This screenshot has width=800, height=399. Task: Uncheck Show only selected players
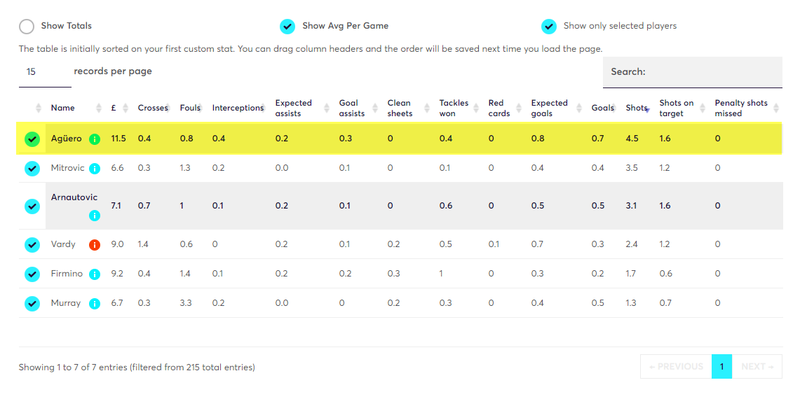549,26
